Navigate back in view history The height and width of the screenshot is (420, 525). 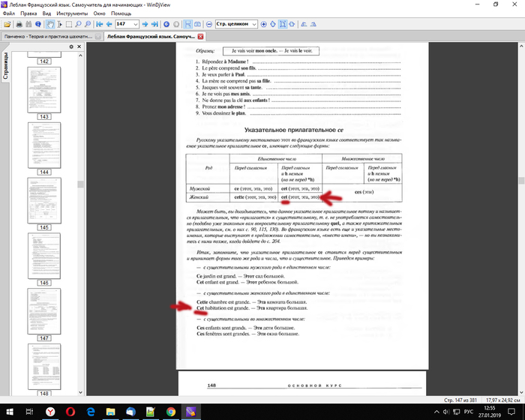click(166, 24)
